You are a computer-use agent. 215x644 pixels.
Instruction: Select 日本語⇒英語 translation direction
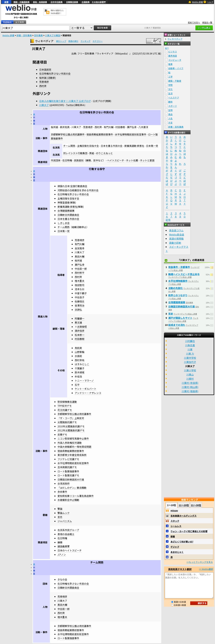pos(172,605)
